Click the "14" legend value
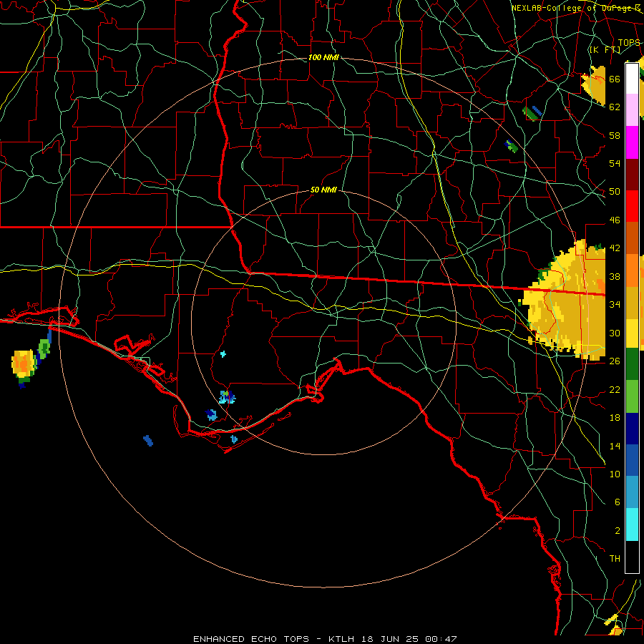This screenshot has width=644, height=644. (615, 446)
